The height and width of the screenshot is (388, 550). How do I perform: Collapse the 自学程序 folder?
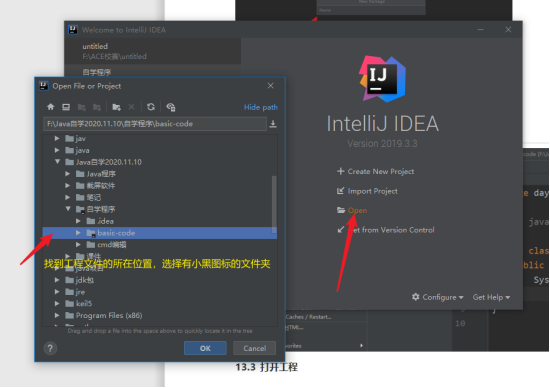[68, 209]
